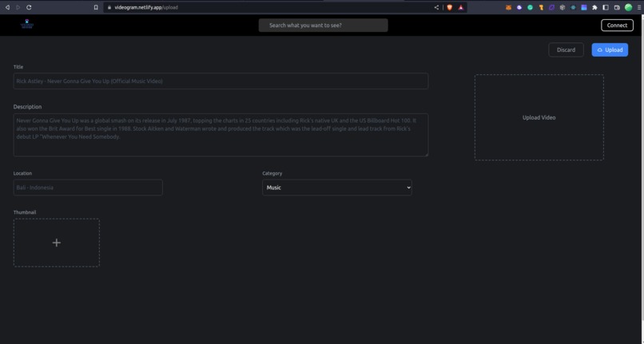The image size is (644, 344).
Task: Open the MetaMask fox extension
Action: coord(508,7)
